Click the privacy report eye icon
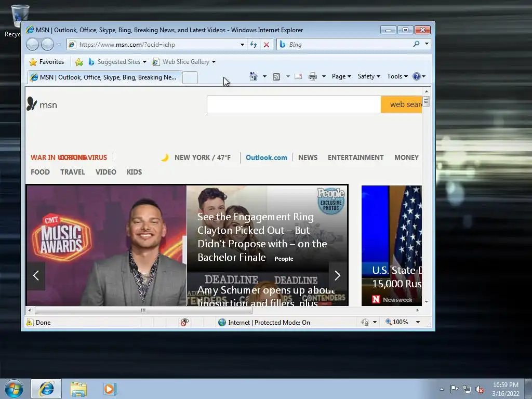 [x=184, y=322]
